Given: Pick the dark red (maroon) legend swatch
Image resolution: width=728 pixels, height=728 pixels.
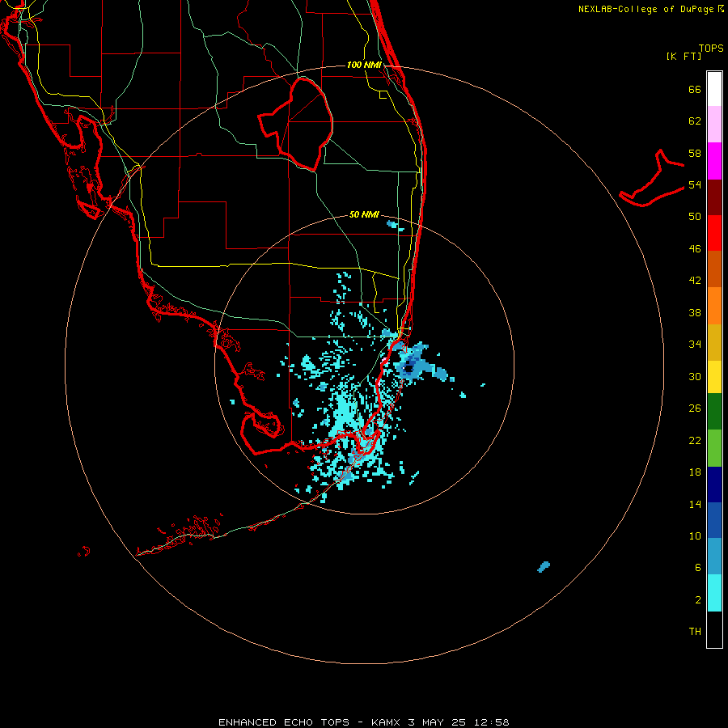Looking at the screenshot, I should click(x=714, y=197).
